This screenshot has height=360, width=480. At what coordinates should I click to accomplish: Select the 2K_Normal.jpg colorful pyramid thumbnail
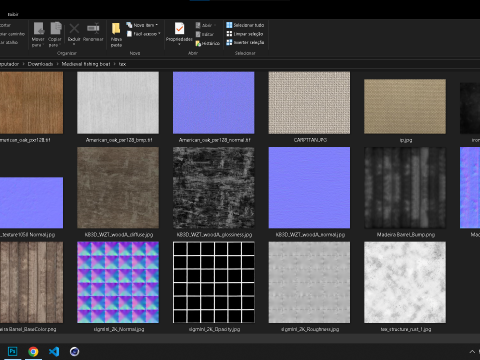(118, 282)
